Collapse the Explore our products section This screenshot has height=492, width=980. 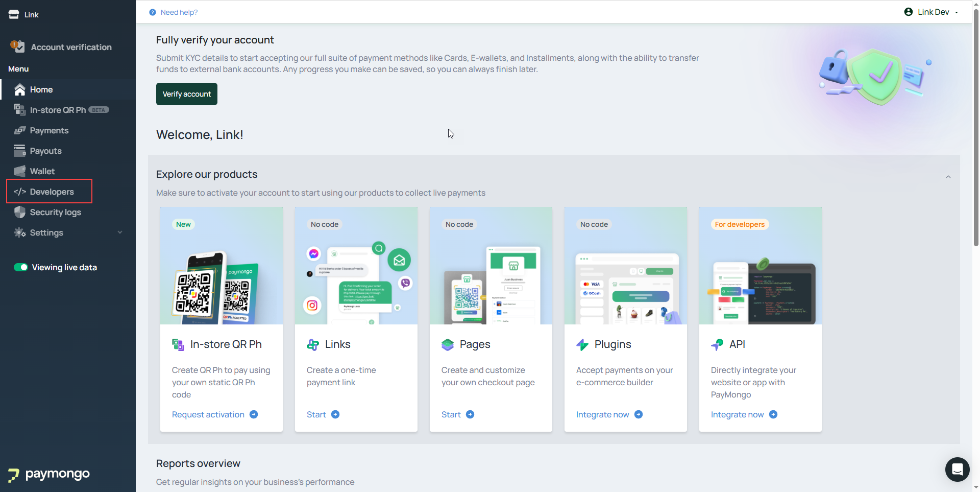pos(948,177)
